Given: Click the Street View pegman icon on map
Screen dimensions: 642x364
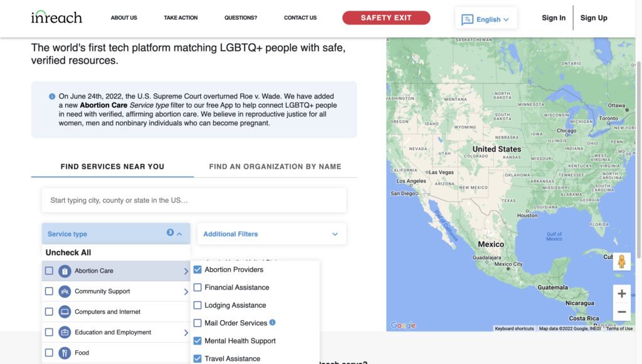Looking at the screenshot, I should (621, 261).
